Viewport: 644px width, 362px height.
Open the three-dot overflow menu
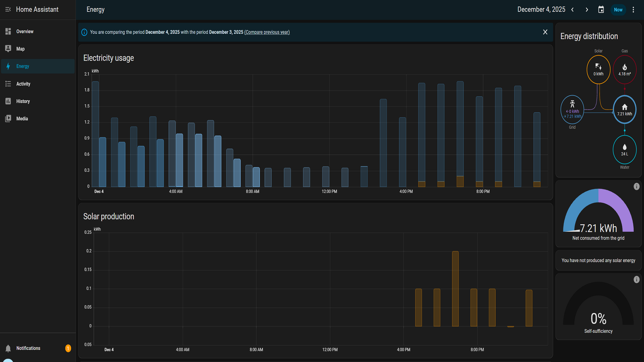coord(633,10)
